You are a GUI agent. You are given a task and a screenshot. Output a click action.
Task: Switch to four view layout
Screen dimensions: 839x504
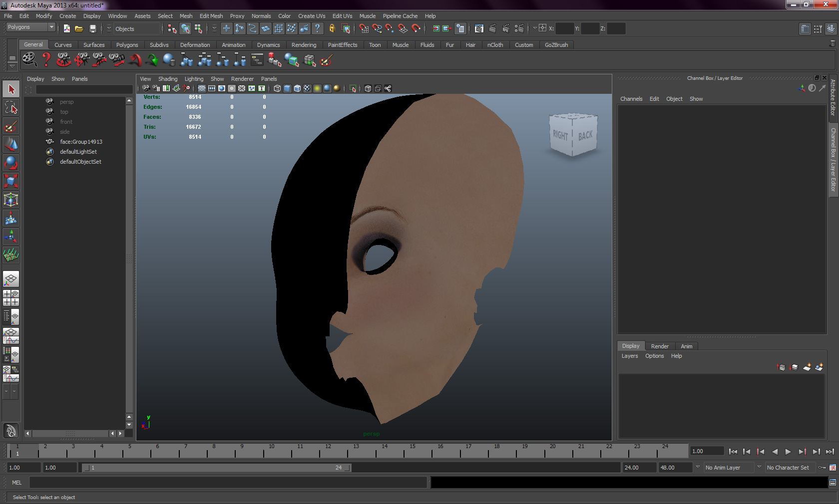(x=11, y=298)
